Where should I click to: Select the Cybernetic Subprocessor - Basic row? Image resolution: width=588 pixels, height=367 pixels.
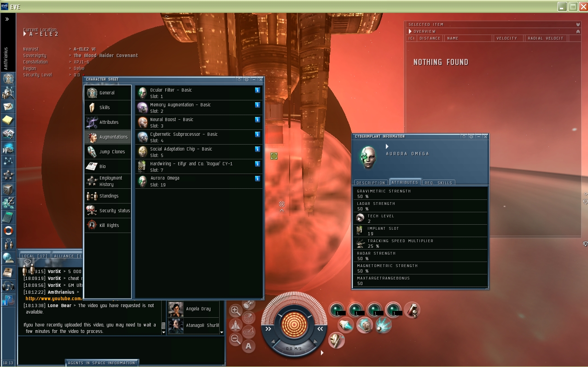point(199,137)
